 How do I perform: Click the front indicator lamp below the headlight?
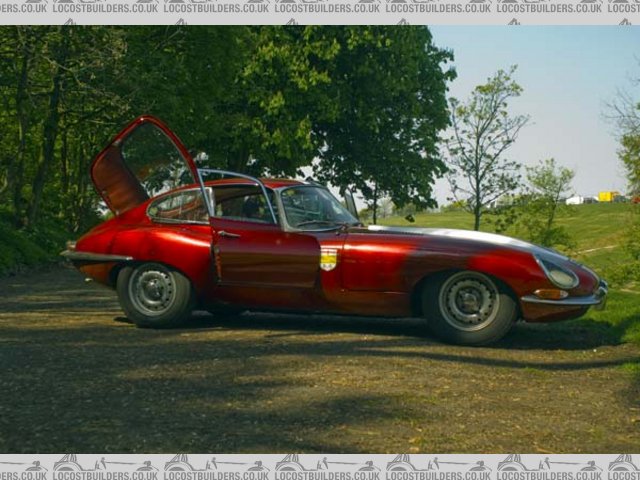pos(551,294)
